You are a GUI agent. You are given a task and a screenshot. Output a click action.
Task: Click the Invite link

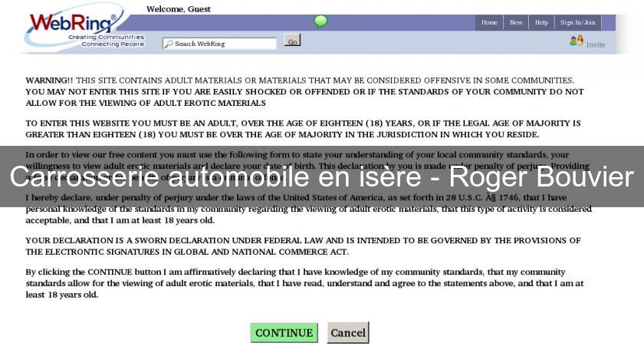[596, 45]
